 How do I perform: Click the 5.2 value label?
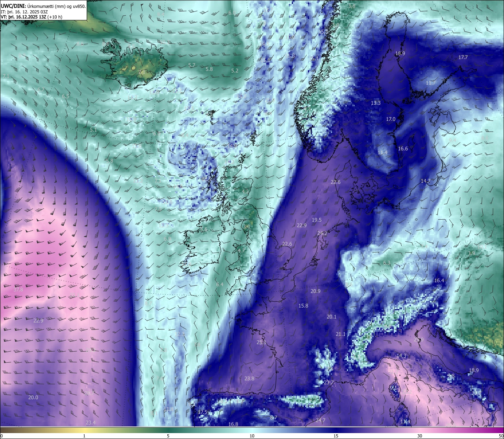coord(235,70)
